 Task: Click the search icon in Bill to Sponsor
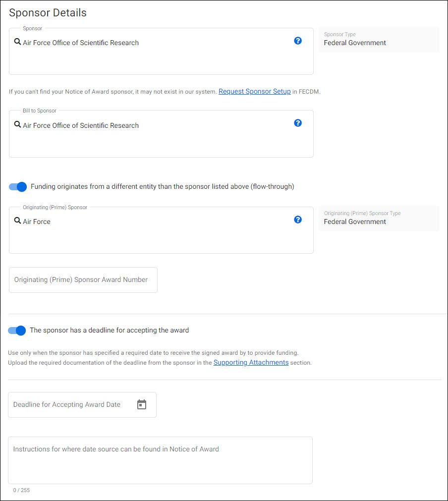(x=18, y=125)
